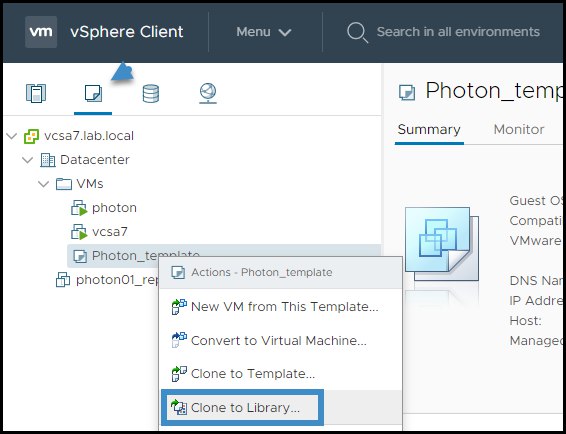The height and width of the screenshot is (434, 566).
Task: Click the Photon_temp page heading
Action: coord(494,91)
